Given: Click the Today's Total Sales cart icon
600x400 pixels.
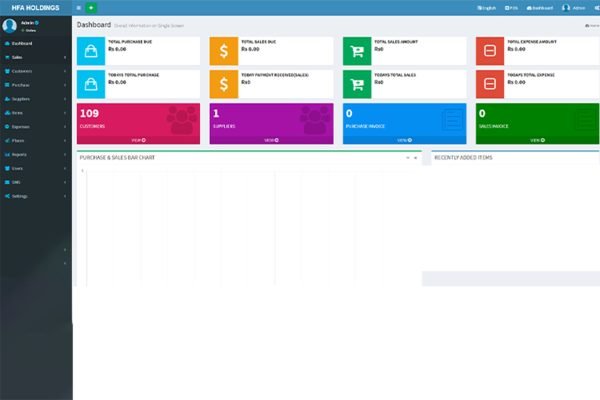Looking at the screenshot, I should coord(357,84).
